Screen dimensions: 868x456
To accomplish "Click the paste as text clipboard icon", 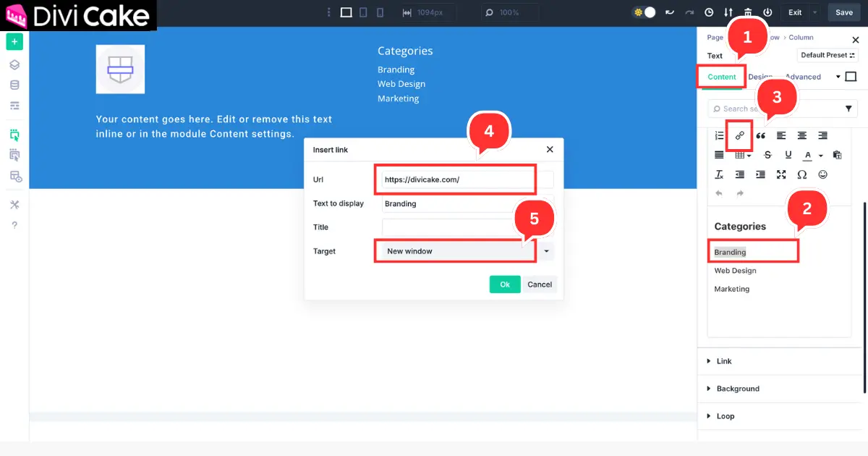I will click(837, 155).
